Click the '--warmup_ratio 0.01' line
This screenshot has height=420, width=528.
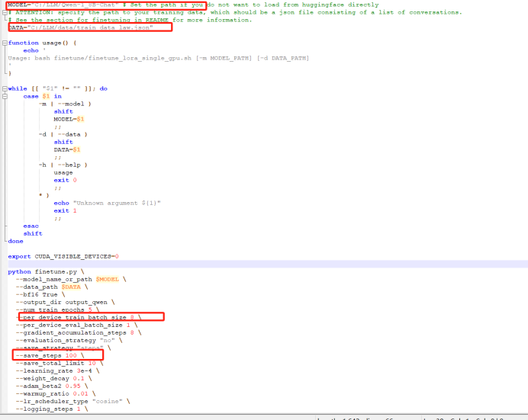[56, 394]
